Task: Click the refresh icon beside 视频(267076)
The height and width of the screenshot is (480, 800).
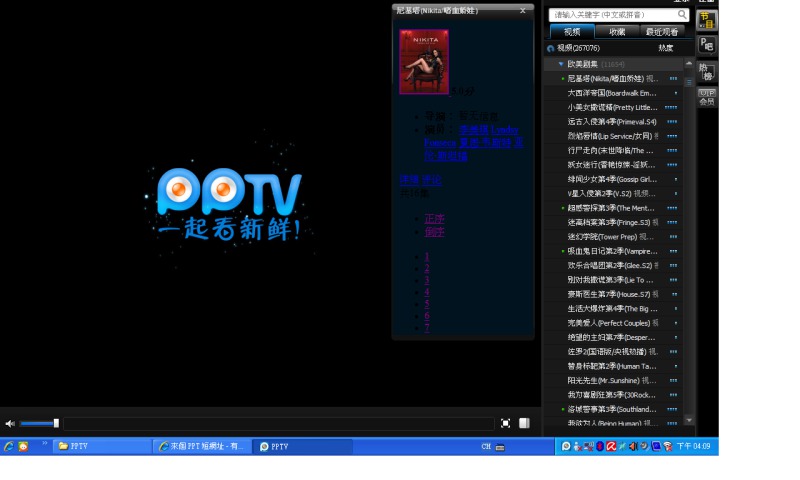Action: point(551,48)
